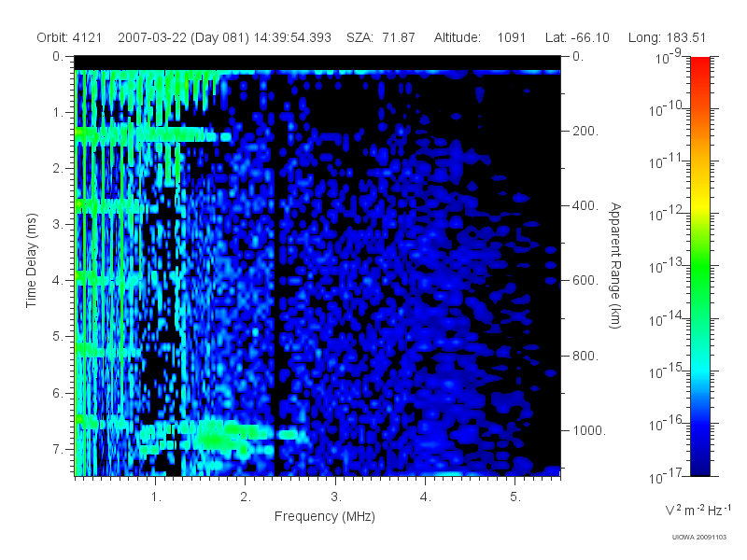Click the 'Apparent Range (km)' axis label
Image resolution: width=747 pixels, height=560 pixels.
615,266
